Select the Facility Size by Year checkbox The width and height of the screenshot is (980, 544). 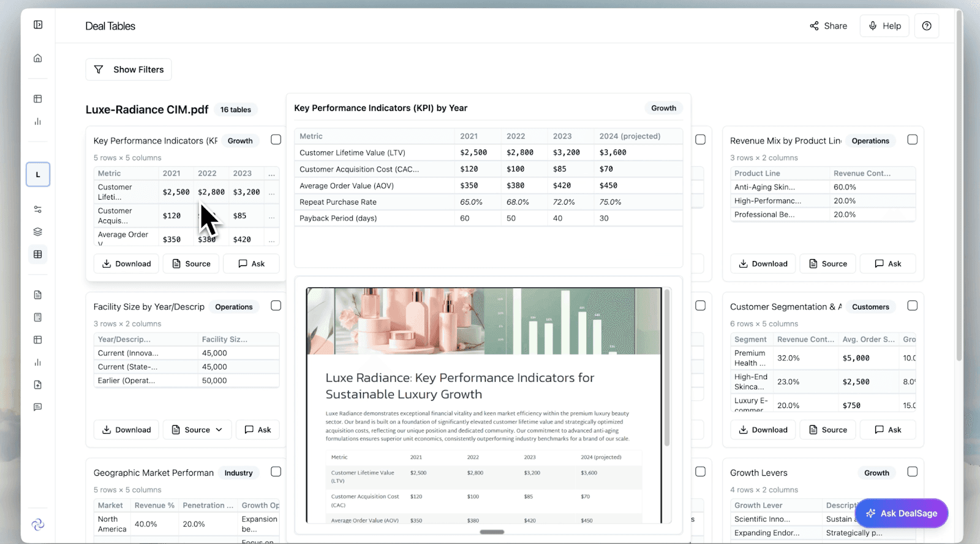point(276,306)
